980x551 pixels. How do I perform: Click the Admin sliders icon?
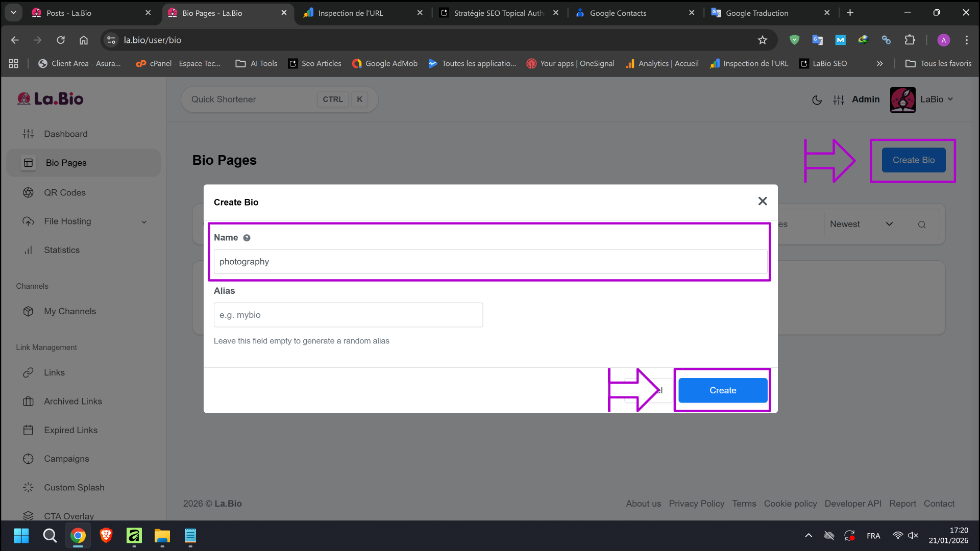839,100
